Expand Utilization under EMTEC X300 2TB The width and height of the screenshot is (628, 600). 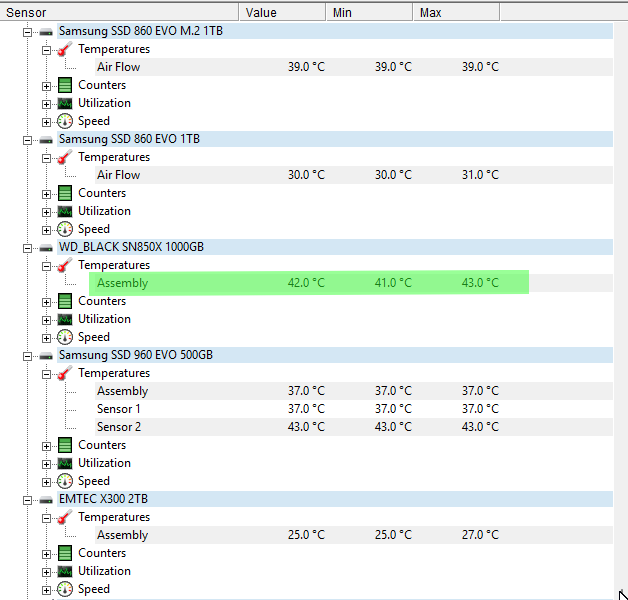pyautogui.click(x=46, y=572)
